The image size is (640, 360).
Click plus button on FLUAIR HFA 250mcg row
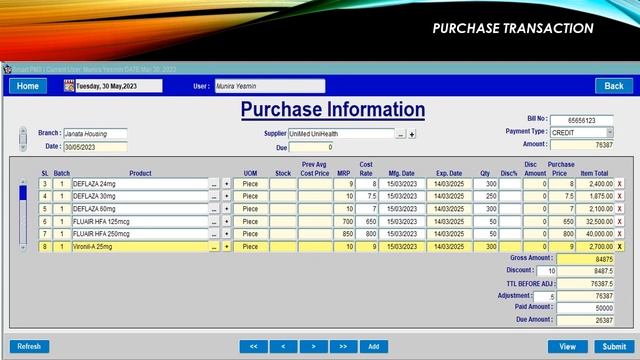pos(227,234)
